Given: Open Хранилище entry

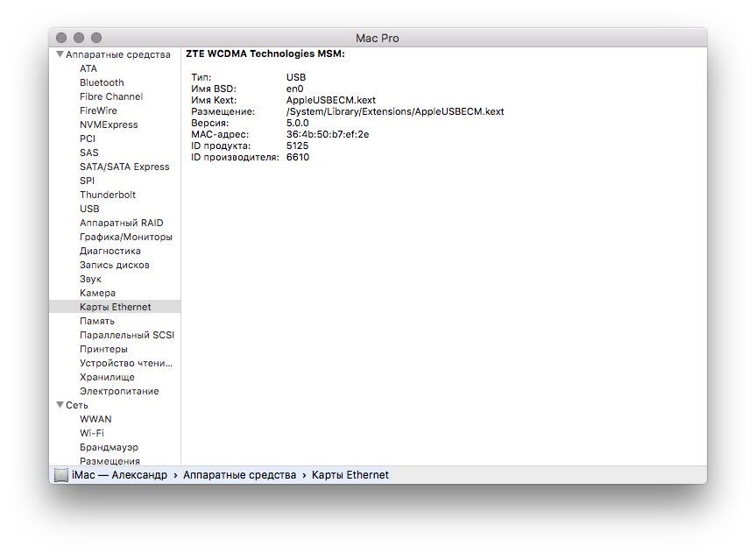Looking at the screenshot, I should pyautogui.click(x=107, y=376).
